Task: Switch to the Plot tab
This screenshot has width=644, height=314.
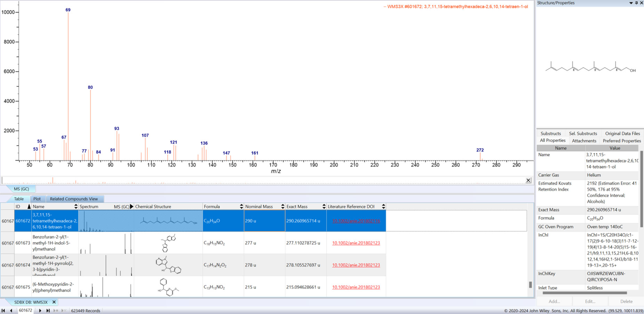Action: tap(37, 199)
